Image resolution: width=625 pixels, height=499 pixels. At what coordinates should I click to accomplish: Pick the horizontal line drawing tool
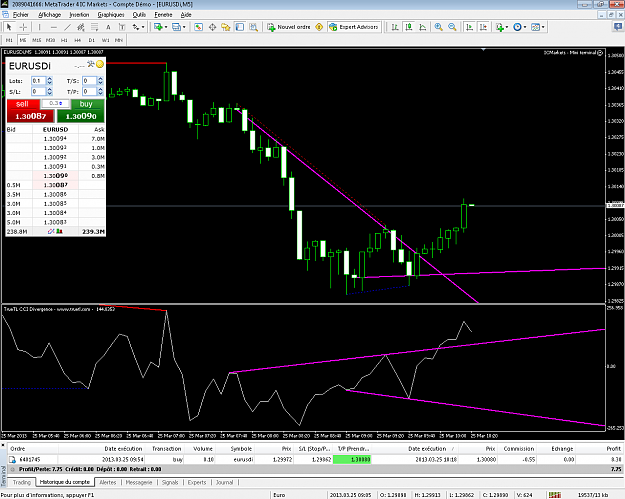pyautogui.click(x=54, y=27)
